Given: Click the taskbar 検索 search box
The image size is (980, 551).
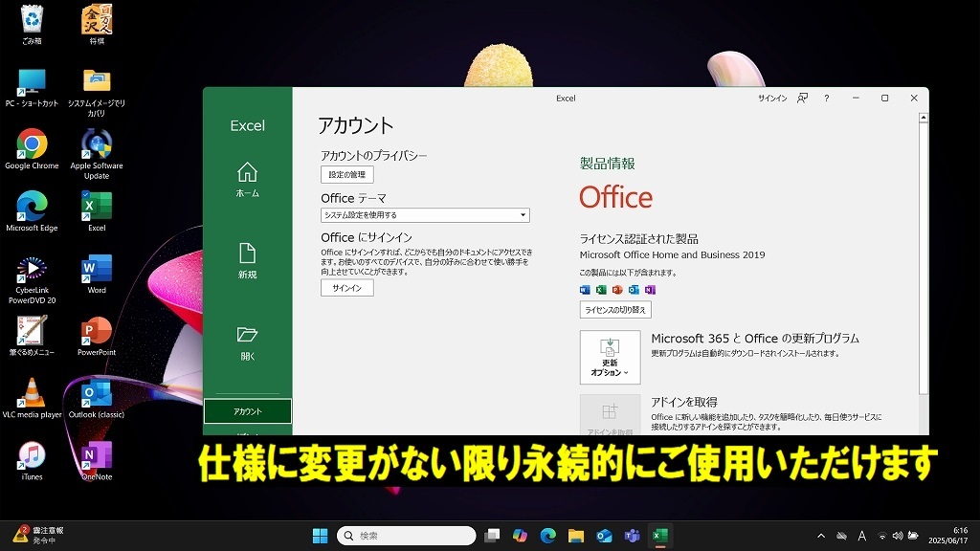Looking at the screenshot, I should (406, 536).
